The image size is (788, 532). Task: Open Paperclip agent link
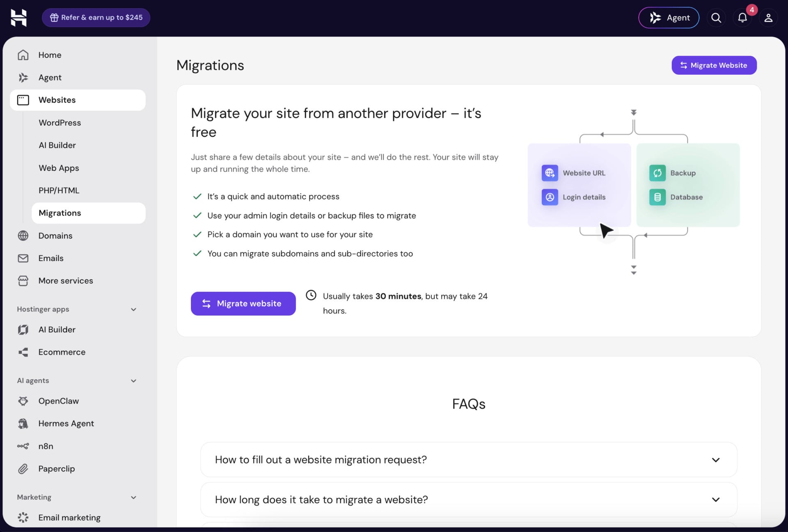pos(78,469)
